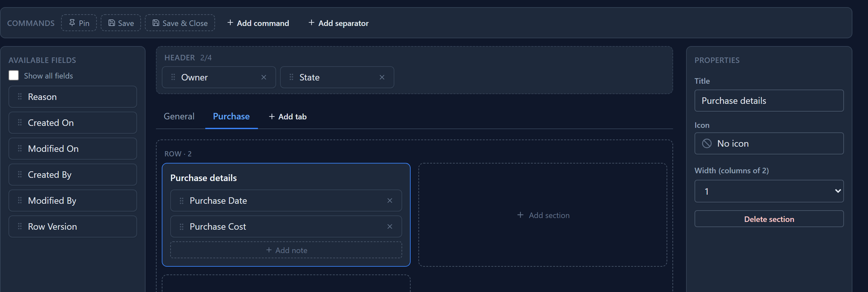Remove State from the header
Screen dimensions: 868x292
(x=382, y=77)
